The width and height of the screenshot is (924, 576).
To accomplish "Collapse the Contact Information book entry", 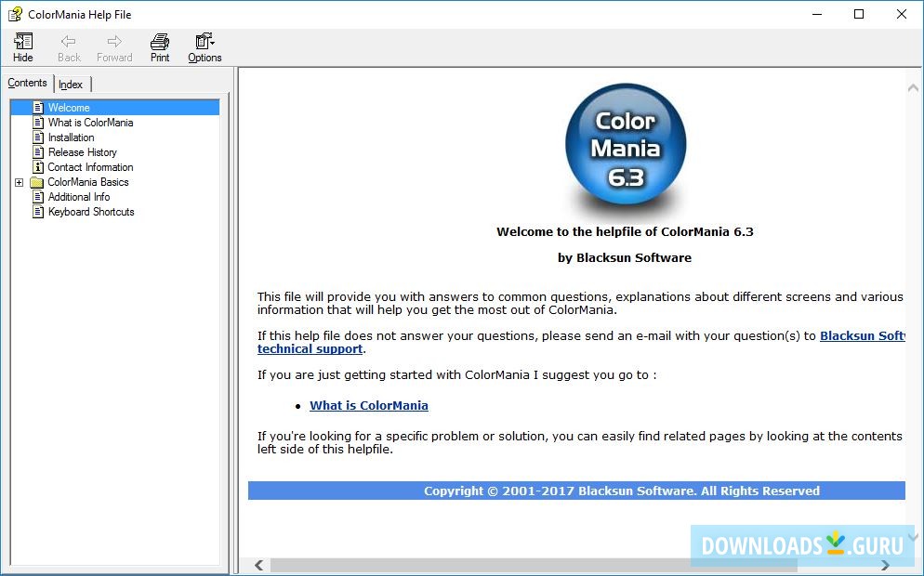I will 90,166.
